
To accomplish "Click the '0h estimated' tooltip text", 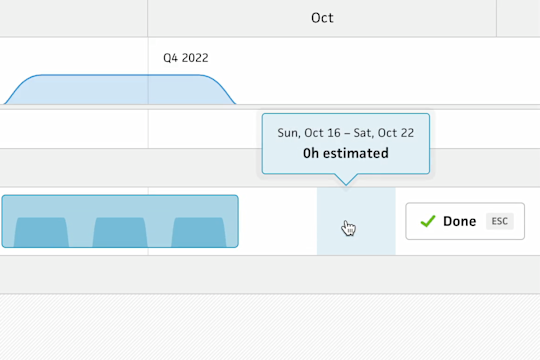I will (346, 153).
